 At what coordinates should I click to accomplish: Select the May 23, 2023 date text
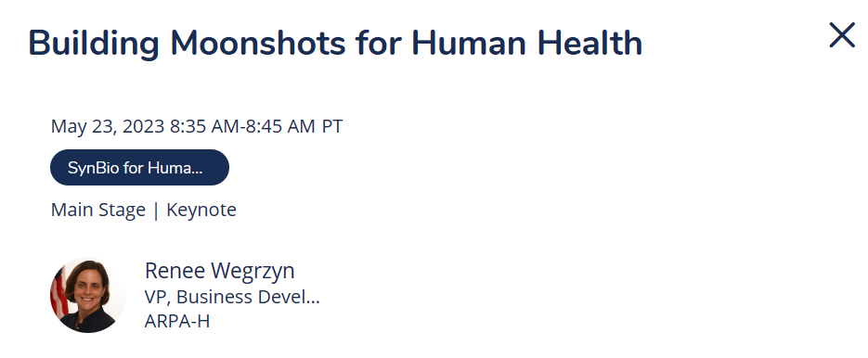(108, 127)
